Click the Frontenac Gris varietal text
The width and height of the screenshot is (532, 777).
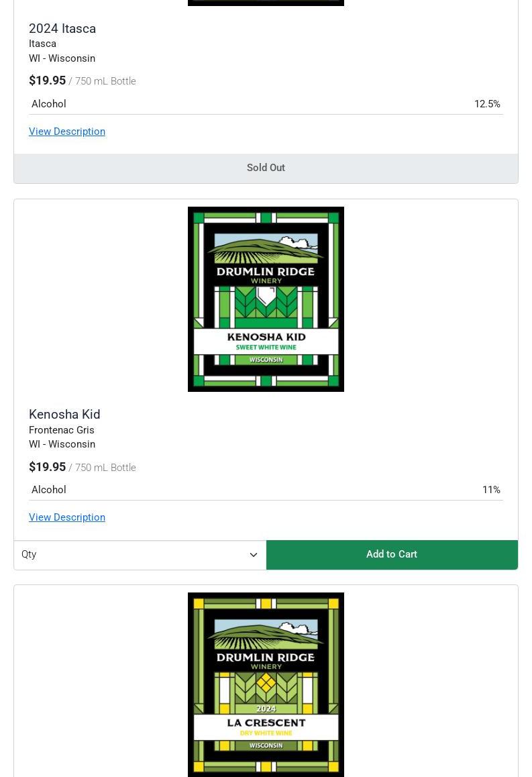coord(62,430)
